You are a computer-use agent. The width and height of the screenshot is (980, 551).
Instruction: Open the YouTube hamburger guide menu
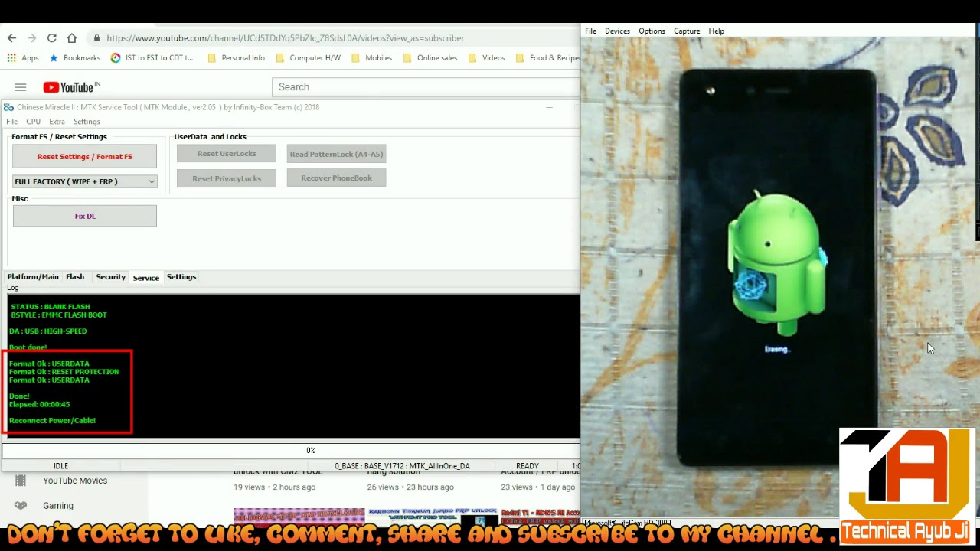(21, 87)
